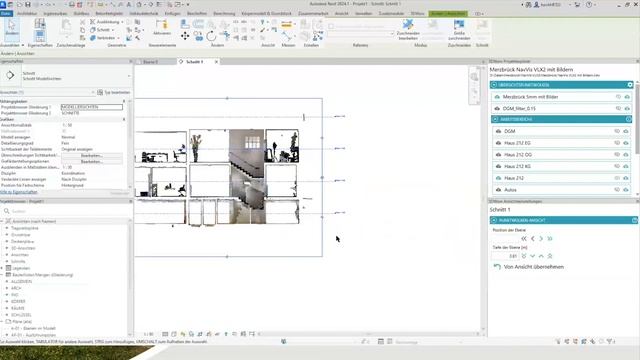
Task: Click the Eigenschaften ribbon icon
Action: point(40,30)
